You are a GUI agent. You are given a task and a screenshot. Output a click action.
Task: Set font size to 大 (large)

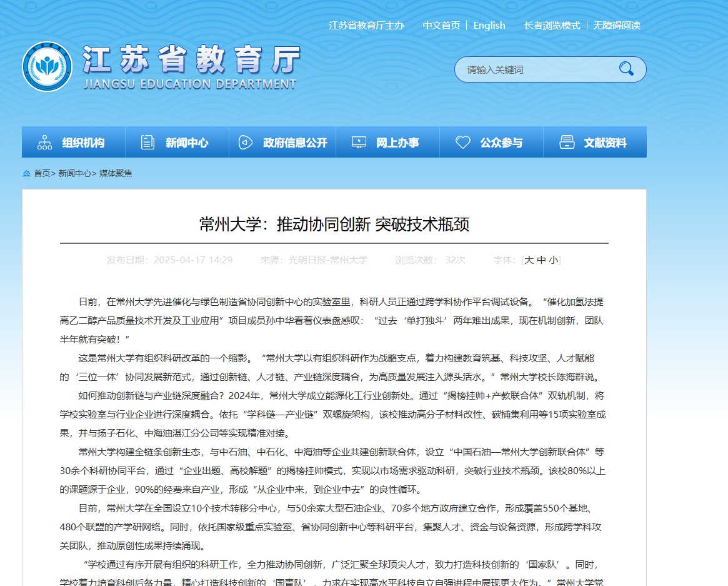coord(529,260)
